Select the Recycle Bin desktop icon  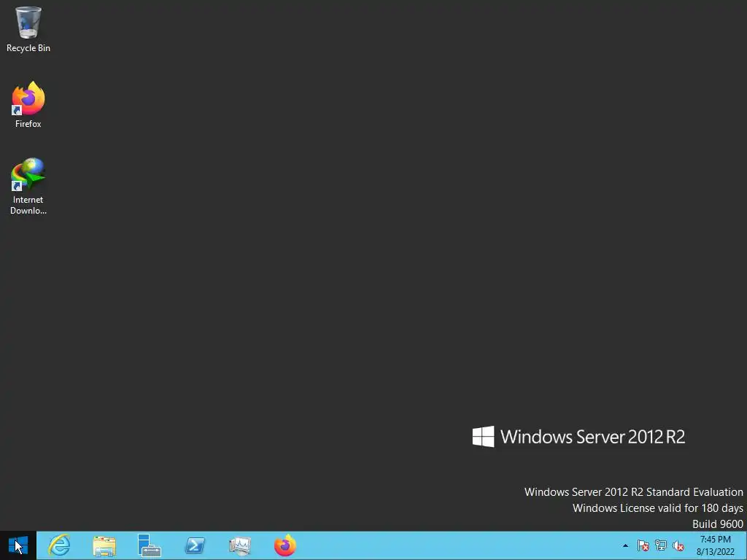point(28,29)
